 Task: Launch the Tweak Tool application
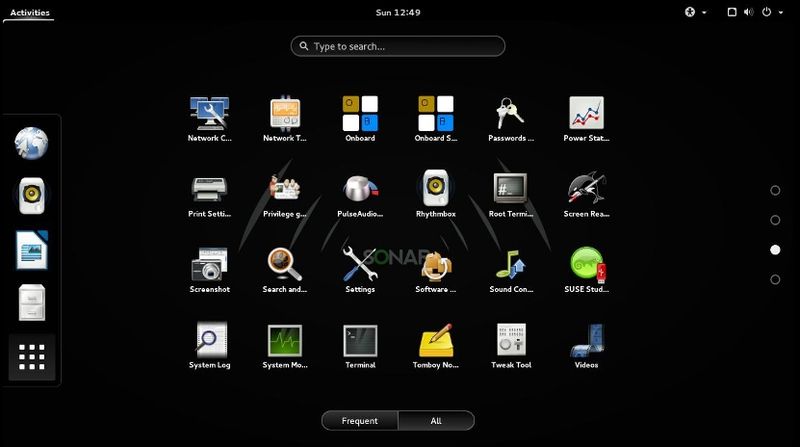click(511, 345)
